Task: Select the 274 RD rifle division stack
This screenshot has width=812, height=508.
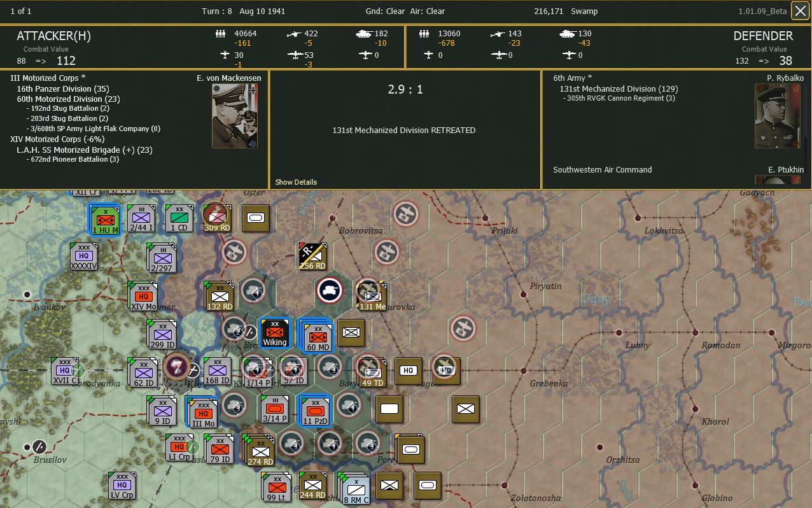Action: (259, 451)
